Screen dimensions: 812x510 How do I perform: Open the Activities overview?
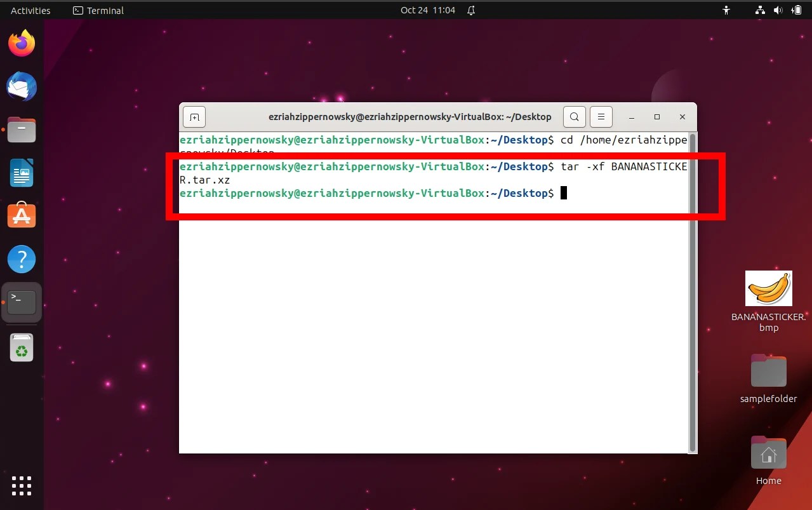point(29,10)
